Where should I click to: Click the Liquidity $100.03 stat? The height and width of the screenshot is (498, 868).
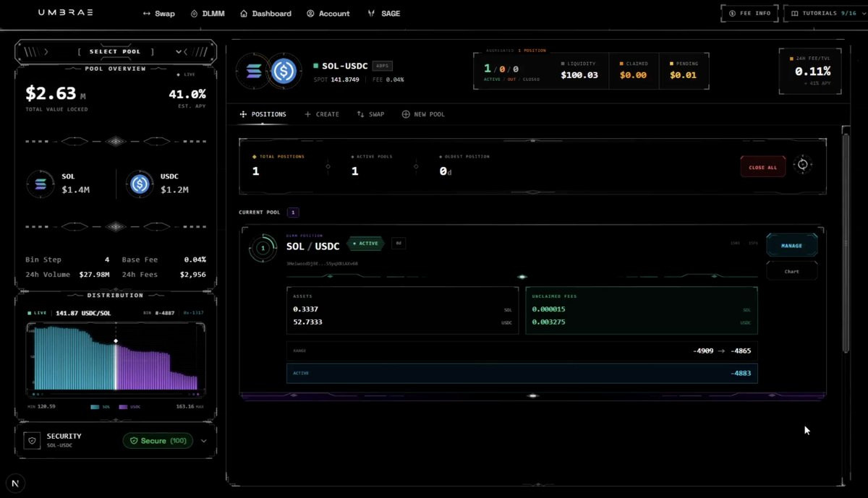579,70
